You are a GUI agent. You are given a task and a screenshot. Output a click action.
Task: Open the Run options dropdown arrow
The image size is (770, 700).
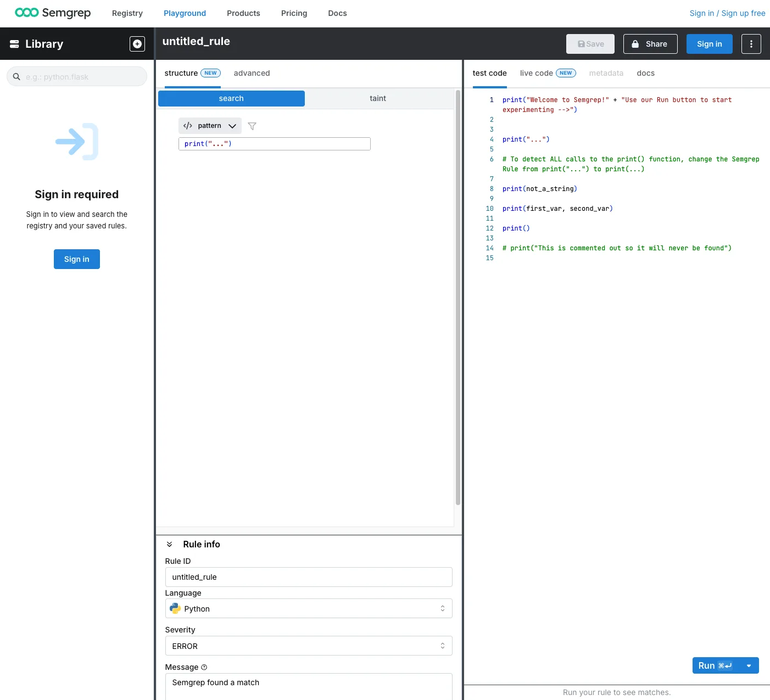coord(749,665)
